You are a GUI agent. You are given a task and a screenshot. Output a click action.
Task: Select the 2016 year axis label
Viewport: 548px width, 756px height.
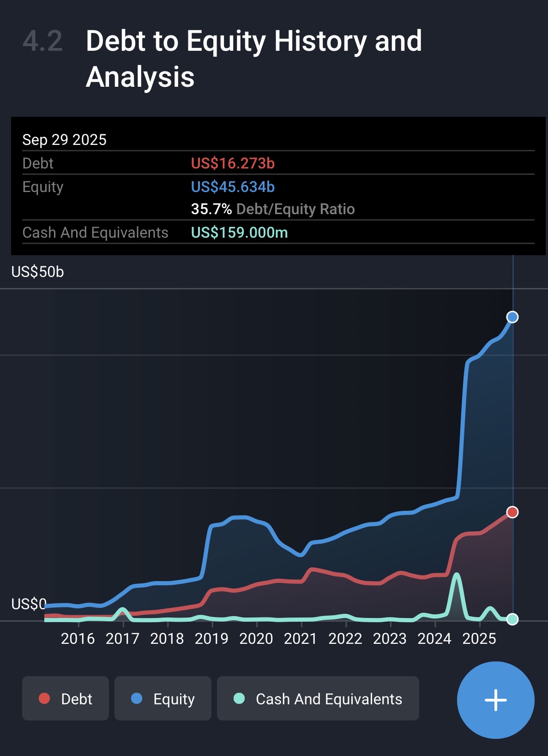[78, 639]
